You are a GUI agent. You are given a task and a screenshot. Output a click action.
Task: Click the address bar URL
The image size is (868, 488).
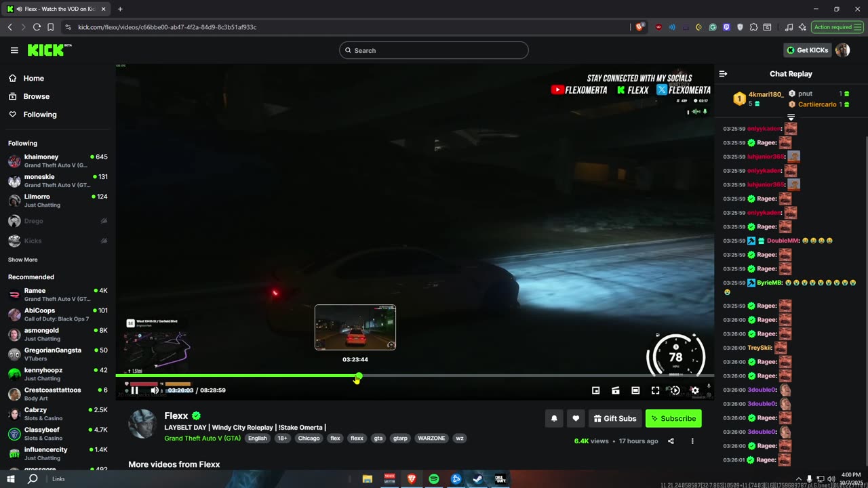click(x=167, y=27)
